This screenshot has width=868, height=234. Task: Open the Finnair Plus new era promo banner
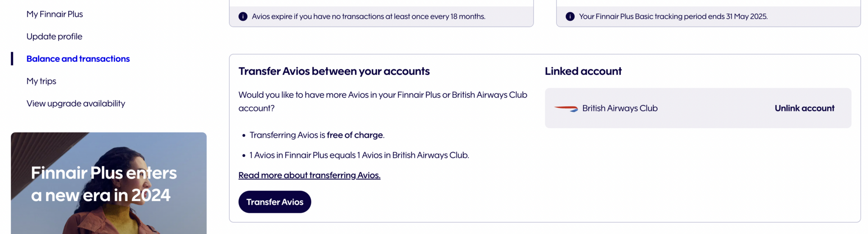(x=108, y=183)
